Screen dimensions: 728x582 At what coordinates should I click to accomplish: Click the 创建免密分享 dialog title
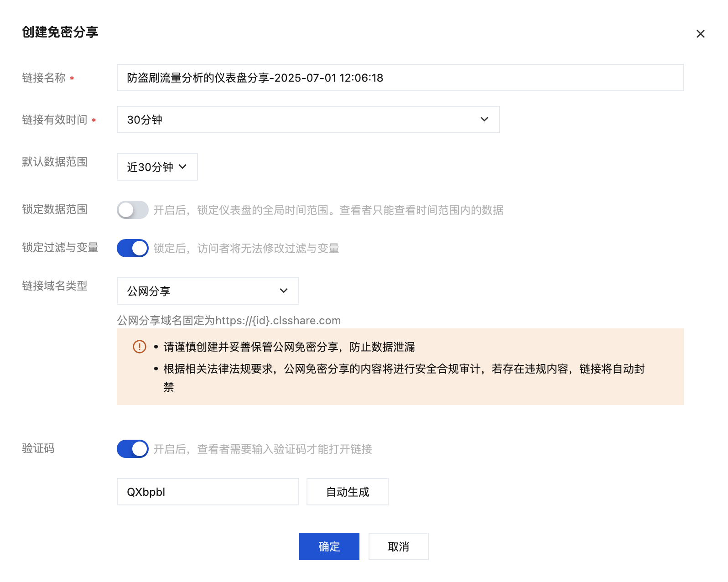tap(60, 32)
